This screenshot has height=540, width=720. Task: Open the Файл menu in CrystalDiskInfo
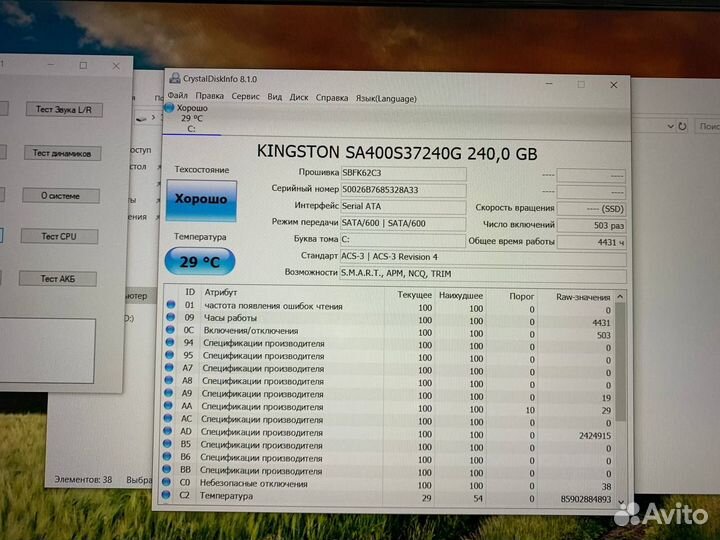[177, 96]
